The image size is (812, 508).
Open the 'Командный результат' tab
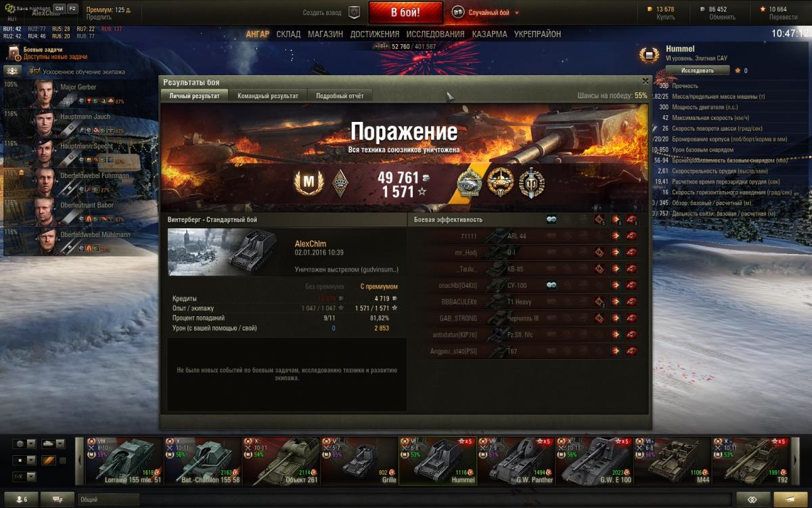tap(267, 96)
